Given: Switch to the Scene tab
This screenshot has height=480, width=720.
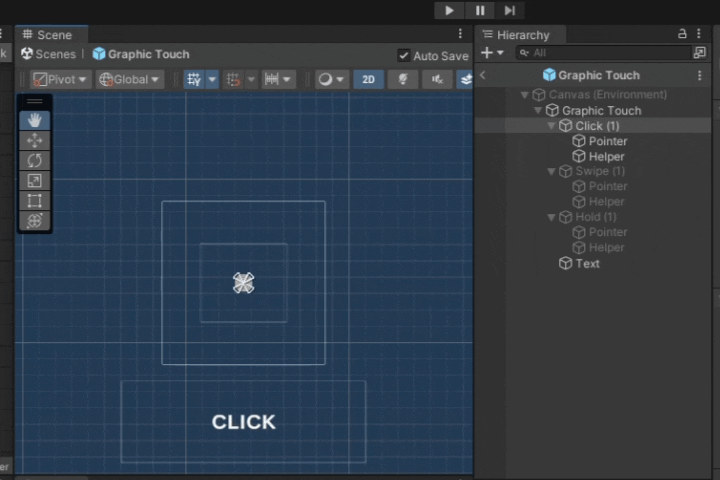Looking at the screenshot, I should (x=52, y=35).
